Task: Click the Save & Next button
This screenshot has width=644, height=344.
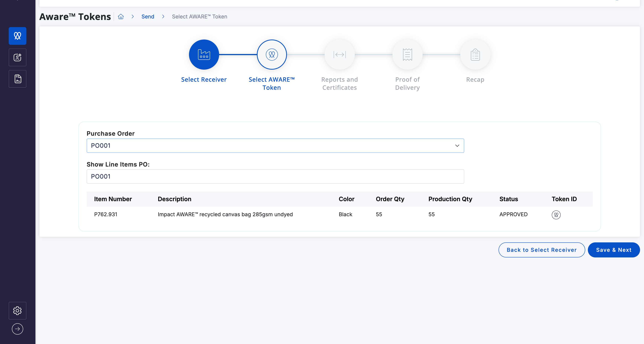Action: [614, 250]
